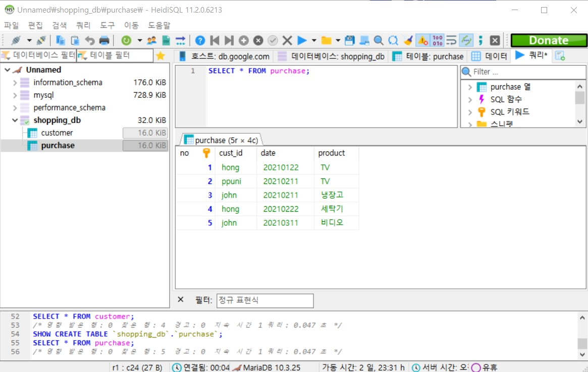Click into the 데이터베이스 필터 field
Viewport: 588px width, 372px height.
tap(38, 55)
